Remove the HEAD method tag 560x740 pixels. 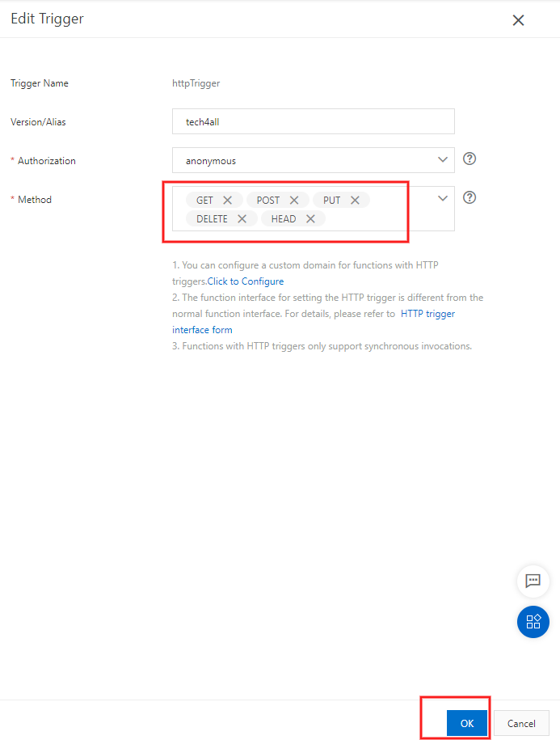click(310, 219)
